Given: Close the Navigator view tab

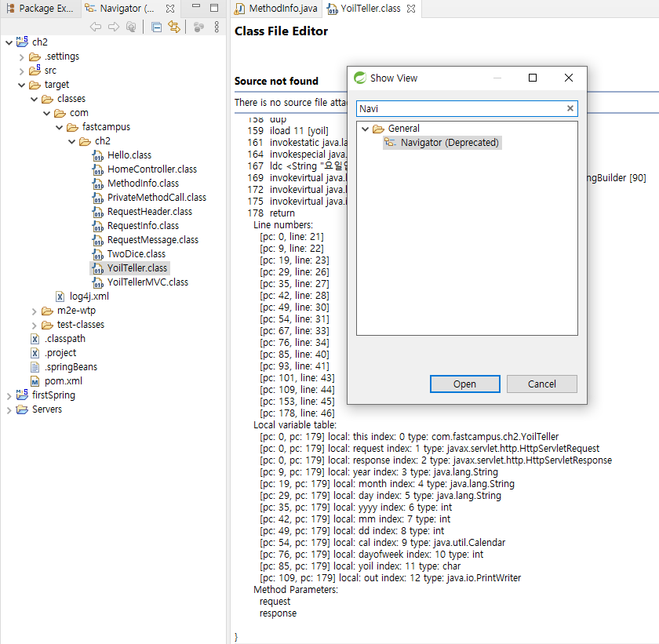Looking at the screenshot, I should (170, 9).
